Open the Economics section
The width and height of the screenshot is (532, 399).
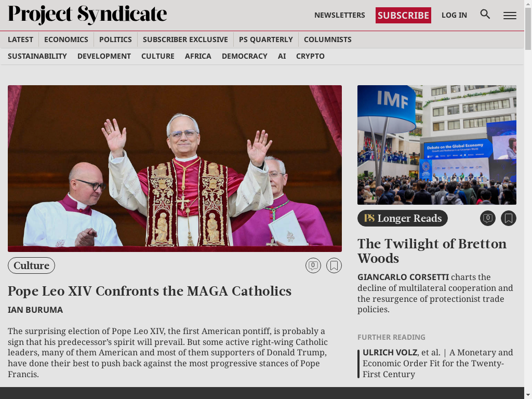(66, 39)
